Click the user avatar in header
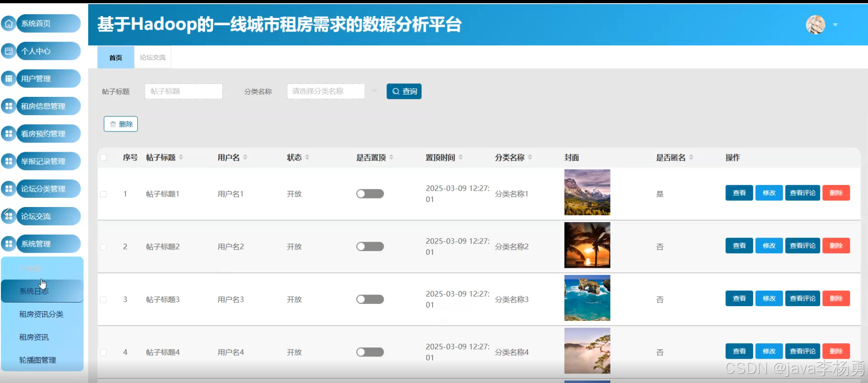This screenshot has width=868, height=383. [815, 25]
